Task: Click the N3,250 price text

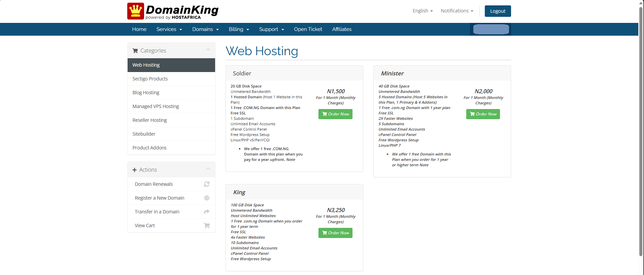Action: pyautogui.click(x=336, y=210)
